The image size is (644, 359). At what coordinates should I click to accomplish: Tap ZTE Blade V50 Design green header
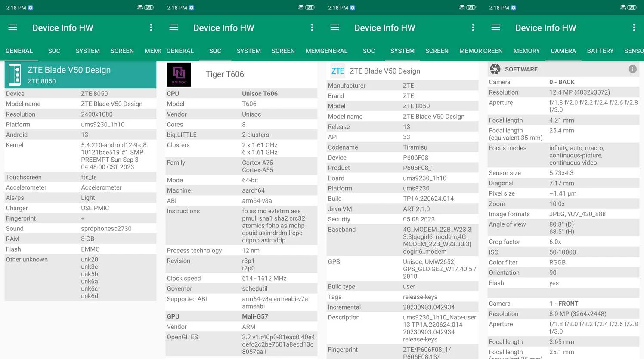coord(80,75)
